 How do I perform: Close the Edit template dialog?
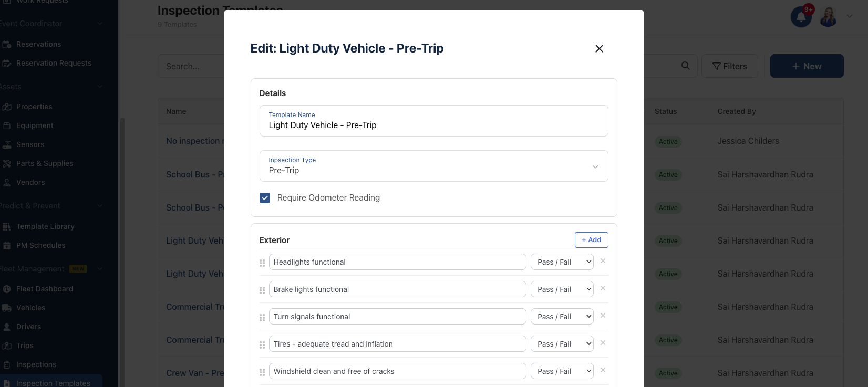pos(599,48)
